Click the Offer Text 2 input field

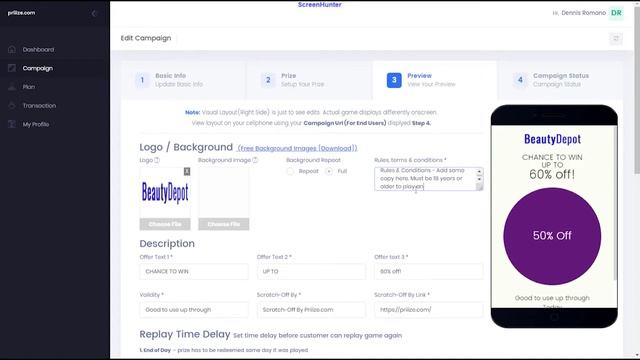[x=311, y=271]
